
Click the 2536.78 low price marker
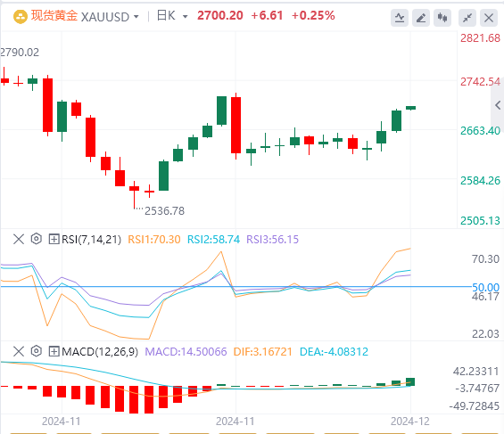[x=164, y=211]
